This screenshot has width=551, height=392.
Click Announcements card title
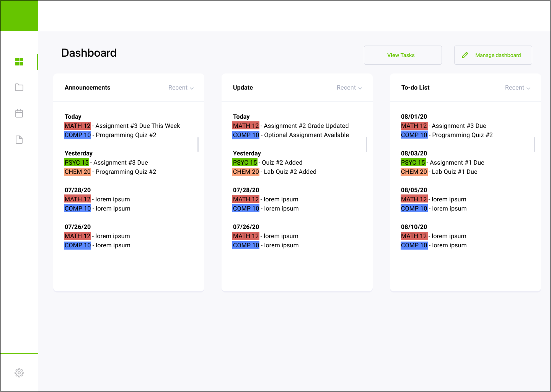tap(87, 88)
